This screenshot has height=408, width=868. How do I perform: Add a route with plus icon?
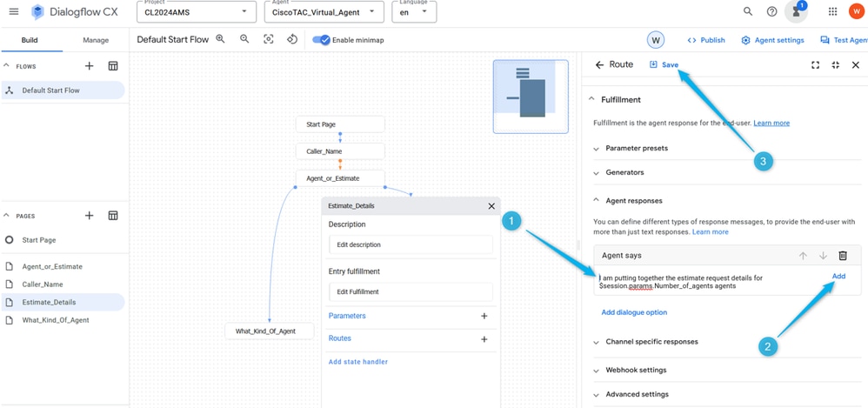pyautogui.click(x=484, y=338)
